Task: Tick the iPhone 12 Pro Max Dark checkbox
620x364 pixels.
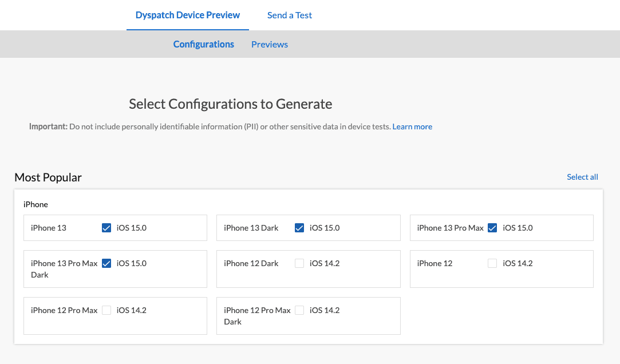Action: tap(299, 310)
